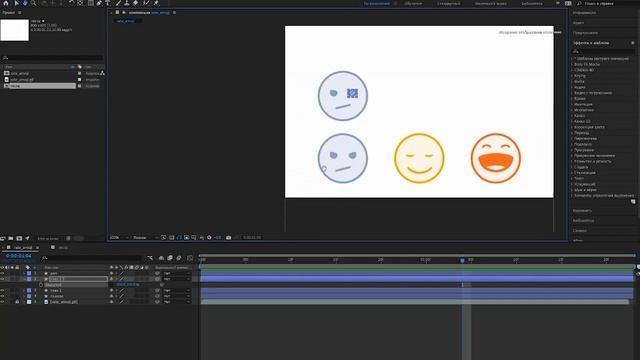This screenshot has height=360, width=640.
Task: Click the new folder icon in Project panel
Action: (x=11, y=238)
